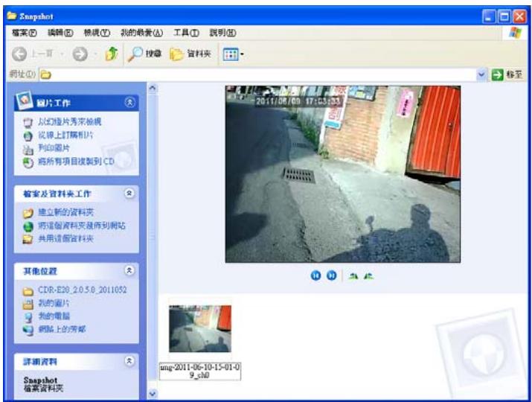Image resolution: width=532 pixels, height=402 pixels.
Task: Open the 工具(T) Tools menu
Action: [x=186, y=33]
